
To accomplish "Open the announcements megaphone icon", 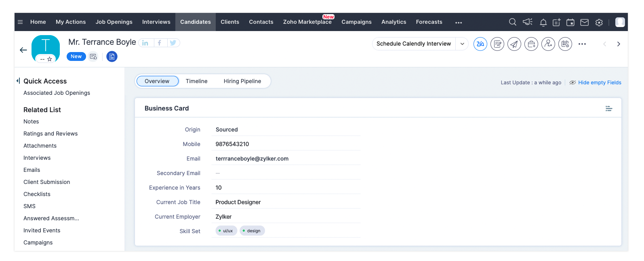I will click(527, 22).
